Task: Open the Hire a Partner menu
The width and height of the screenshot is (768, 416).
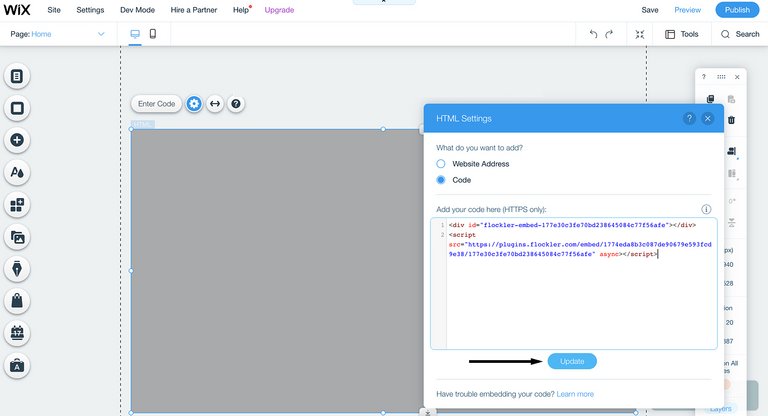Action: (194, 10)
